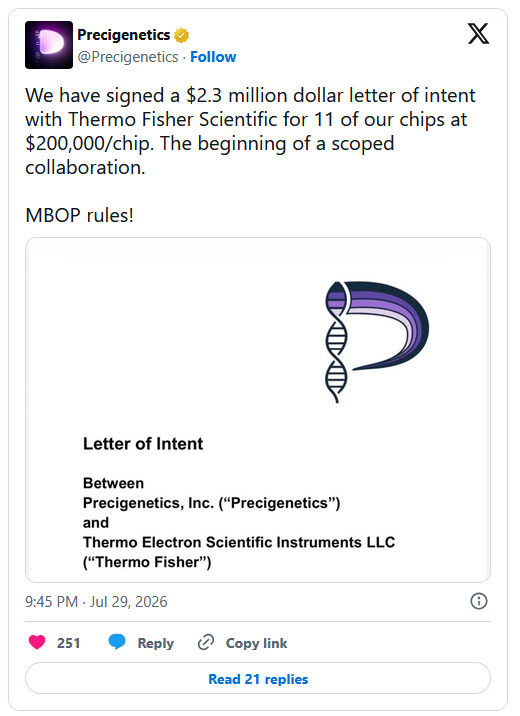This screenshot has height=716, width=520.
Task: Open the 9:45 PM Jul 29, 2026 timestamp
Action: pyautogui.click(x=96, y=601)
